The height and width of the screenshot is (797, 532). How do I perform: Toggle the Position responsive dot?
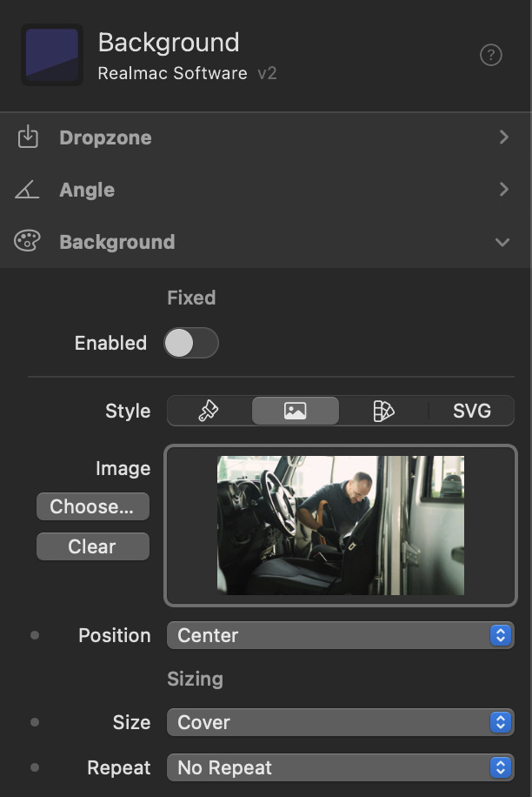tap(35, 635)
